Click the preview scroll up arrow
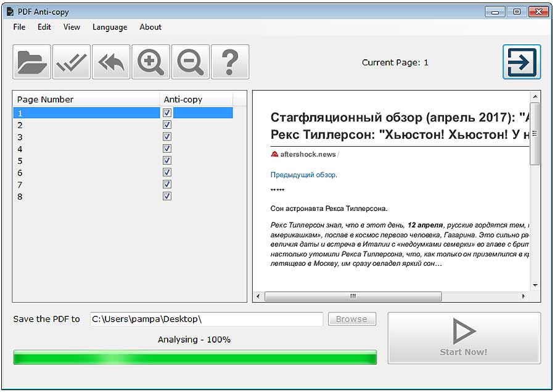The width and height of the screenshot is (555, 392). tap(535, 97)
